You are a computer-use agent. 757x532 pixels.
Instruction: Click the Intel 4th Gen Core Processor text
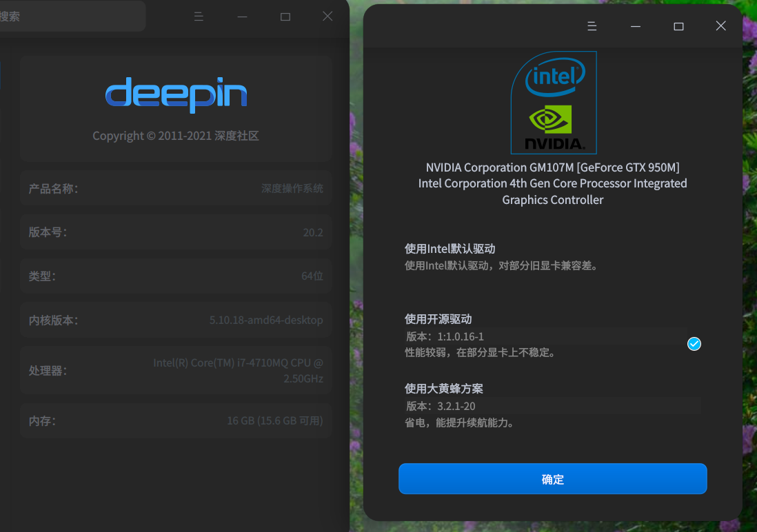pos(552,191)
